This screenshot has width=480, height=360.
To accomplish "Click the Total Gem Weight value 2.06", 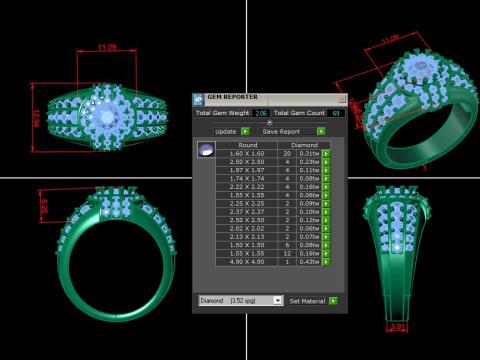I will (x=261, y=113).
